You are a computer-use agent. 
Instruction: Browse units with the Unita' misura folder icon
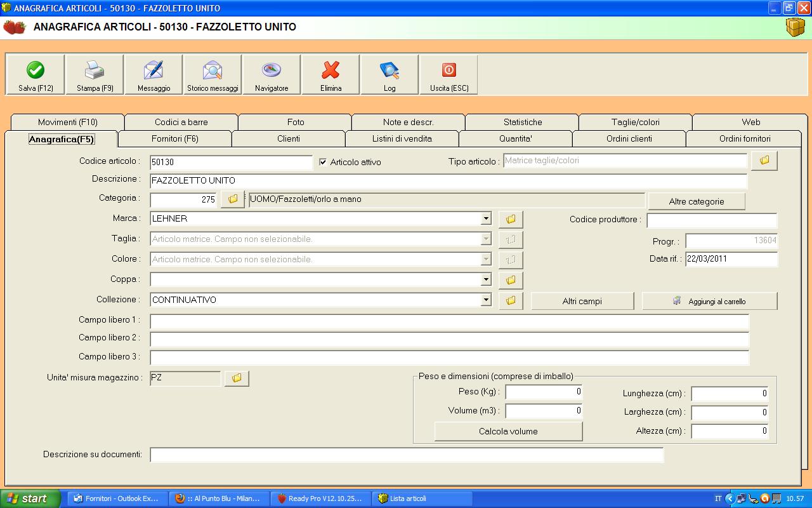pyautogui.click(x=237, y=378)
